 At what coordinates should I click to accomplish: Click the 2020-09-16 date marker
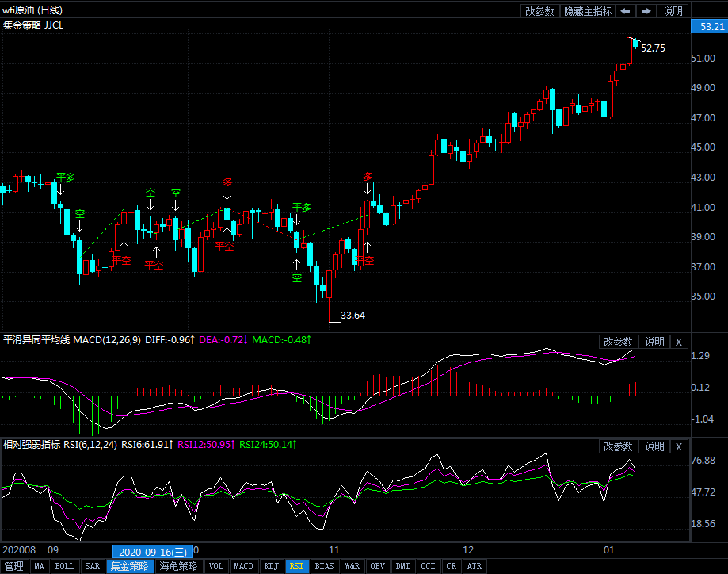(151, 552)
